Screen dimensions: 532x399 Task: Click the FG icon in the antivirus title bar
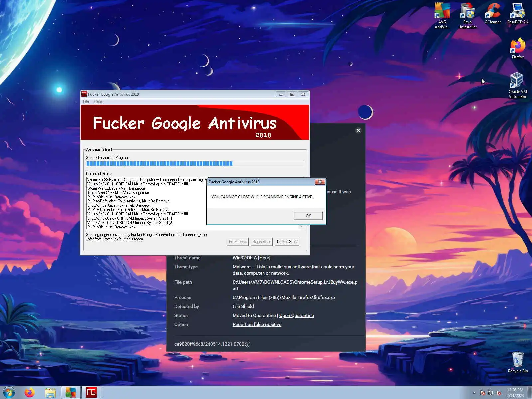coord(84,94)
